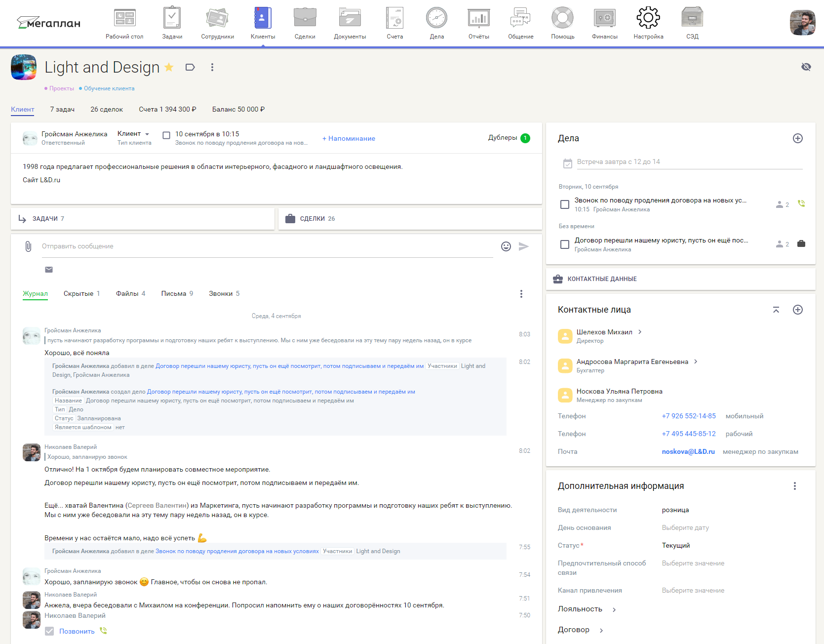Click + Напоминание link
This screenshot has height=644, width=824.
349,138
